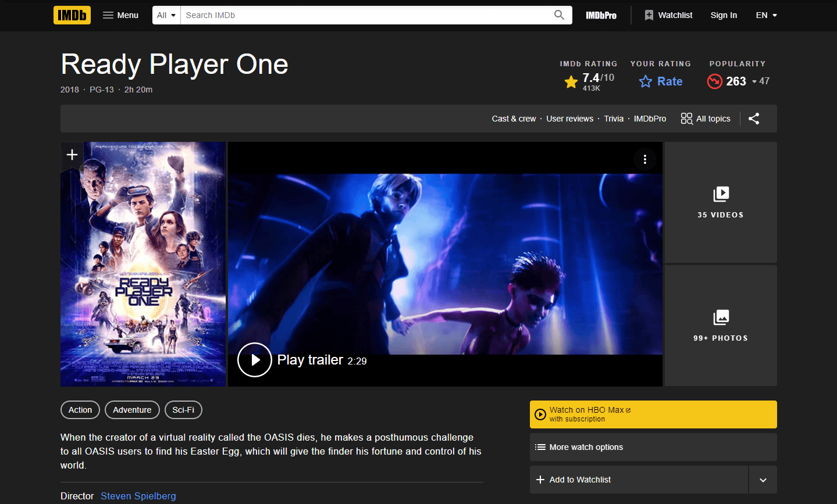Rate the movie with the star button
This screenshot has height=504, width=837.
coord(661,81)
